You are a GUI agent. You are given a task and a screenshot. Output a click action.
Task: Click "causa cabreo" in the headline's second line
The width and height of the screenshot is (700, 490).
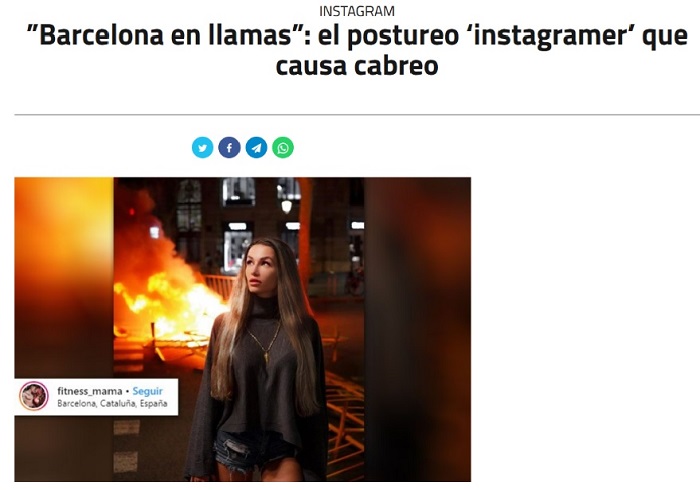357,66
